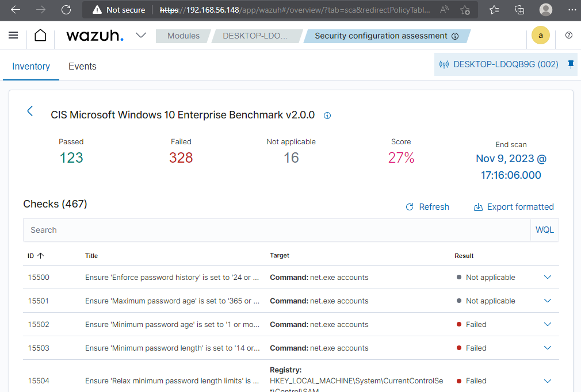
Task: Expand check 15500 row details
Action: click(547, 277)
